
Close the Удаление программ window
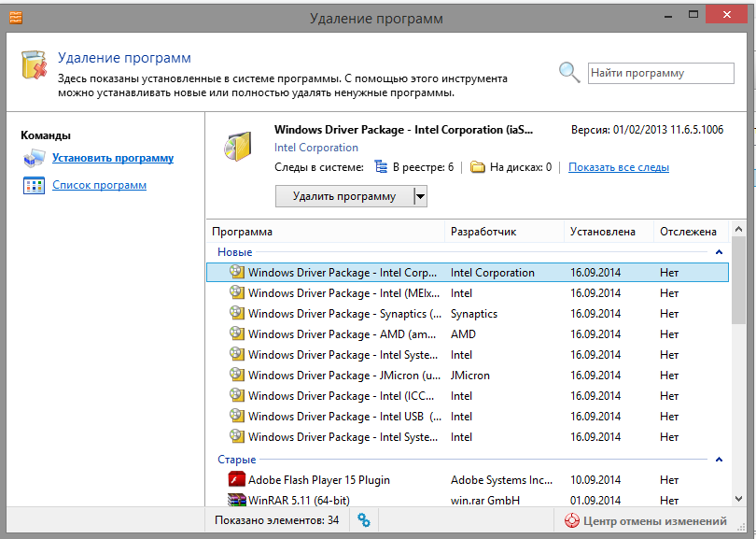[726, 15]
